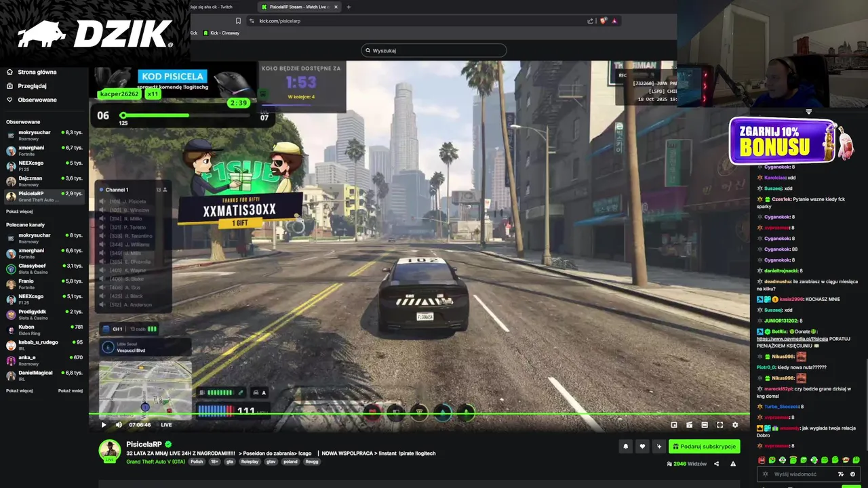
Task: Expand recommended channels Pokaż więcej
Action: coord(19,390)
